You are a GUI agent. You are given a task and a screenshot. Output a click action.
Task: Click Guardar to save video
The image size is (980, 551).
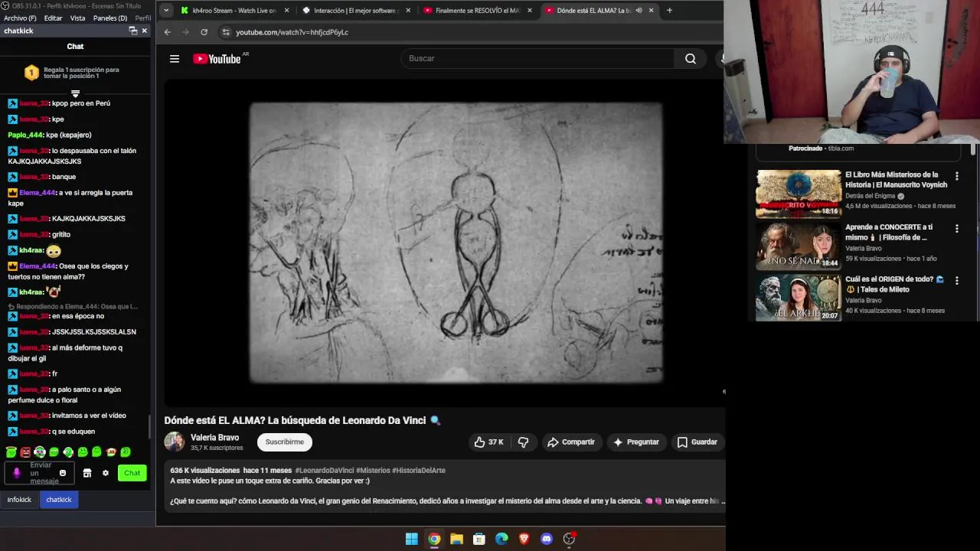[x=697, y=442]
